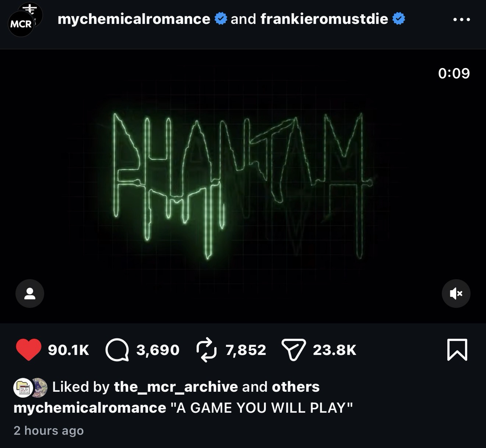Show tagged people via the person icon
Viewport: 486px width, 448px height.
point(30,294)
